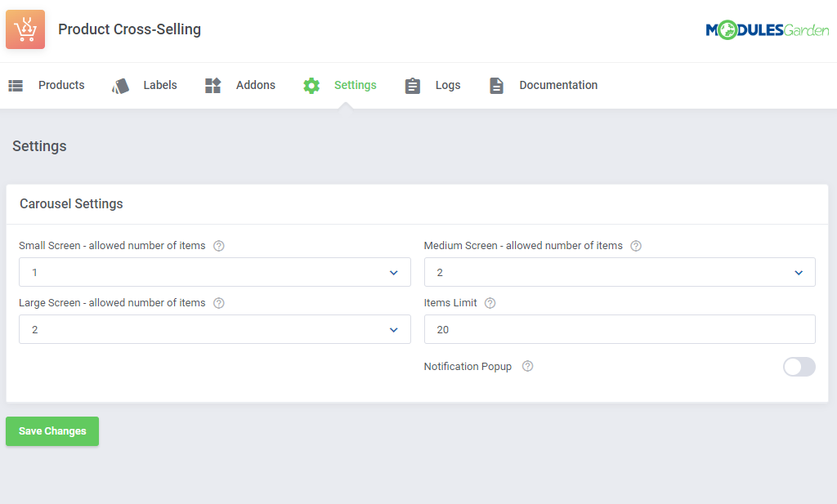Click help icon beside Medium Screen label
The image size is (837, 504).
click(636, 246)
